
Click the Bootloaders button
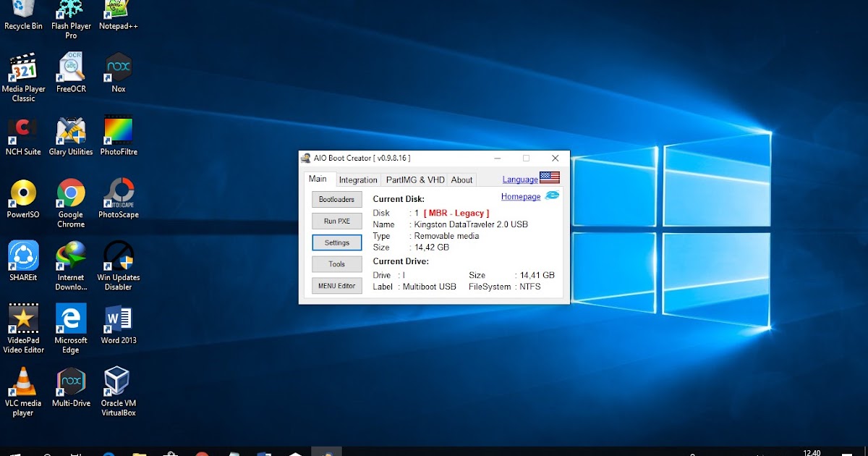[336, 199]
